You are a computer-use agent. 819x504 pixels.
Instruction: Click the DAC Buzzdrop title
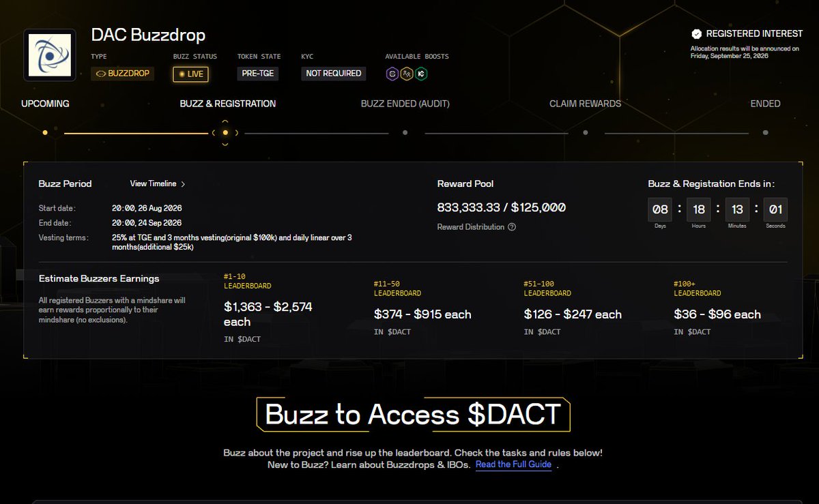[x=148, y=35]
